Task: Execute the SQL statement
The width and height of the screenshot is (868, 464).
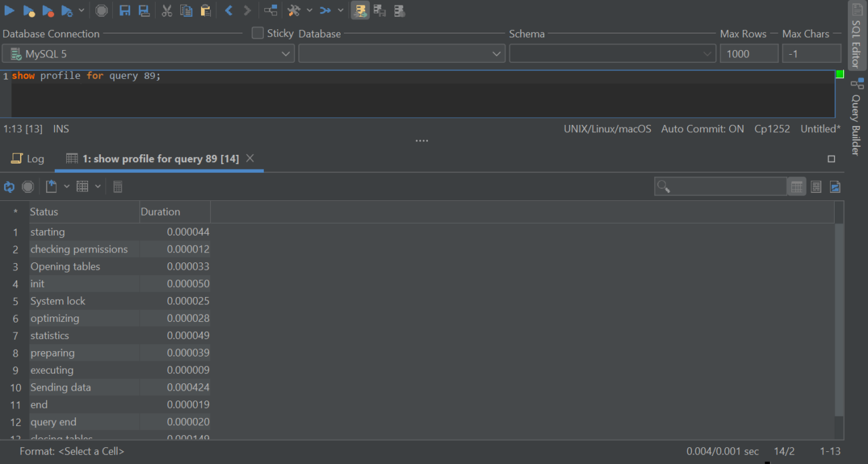Action: click(x=9, y=10)
